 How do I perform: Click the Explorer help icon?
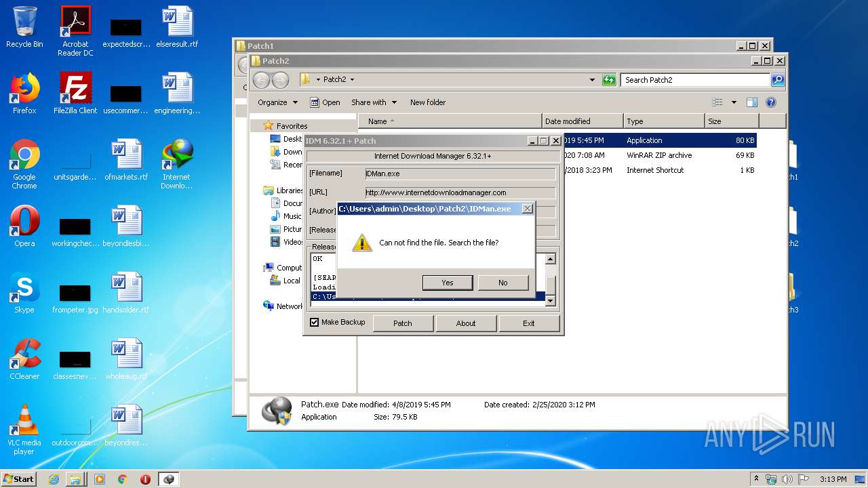[x=770, y=102]
